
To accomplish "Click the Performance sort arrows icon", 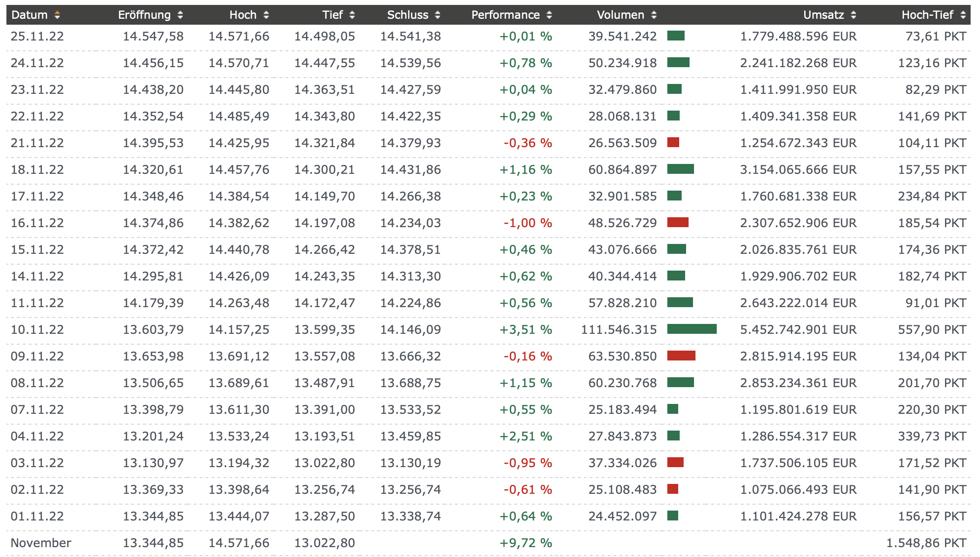I will pyautogui.click(x=549, y=15).
